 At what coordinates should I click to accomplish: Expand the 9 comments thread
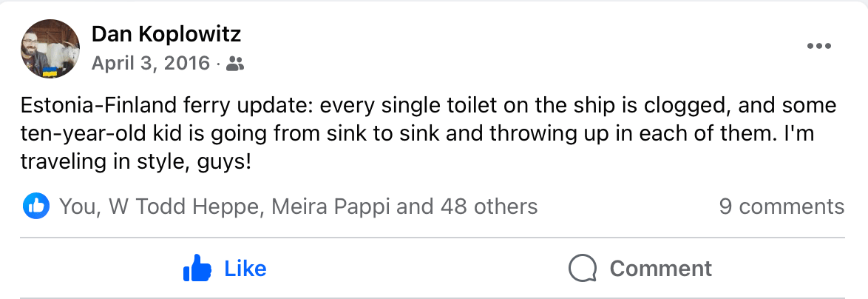[781, 206]
